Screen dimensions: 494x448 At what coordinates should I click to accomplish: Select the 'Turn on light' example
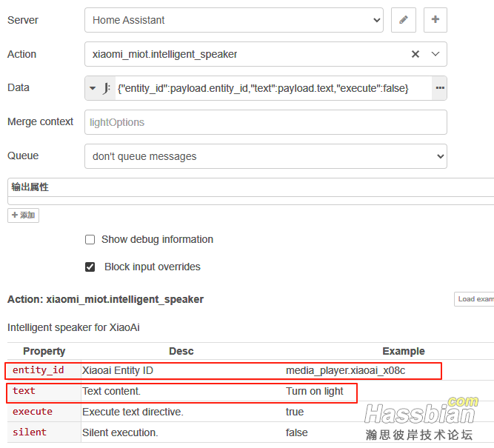(x=315, y=391)
